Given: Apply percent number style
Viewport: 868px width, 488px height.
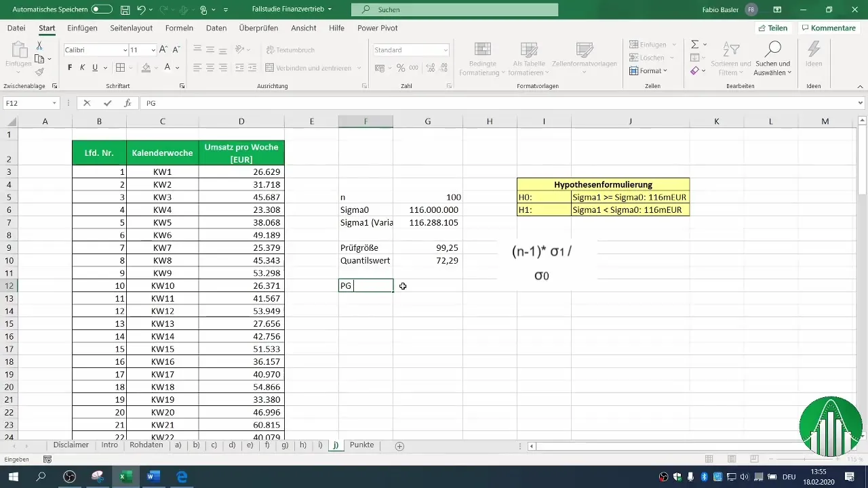Looking at the screenshot, I should [401, 68].
